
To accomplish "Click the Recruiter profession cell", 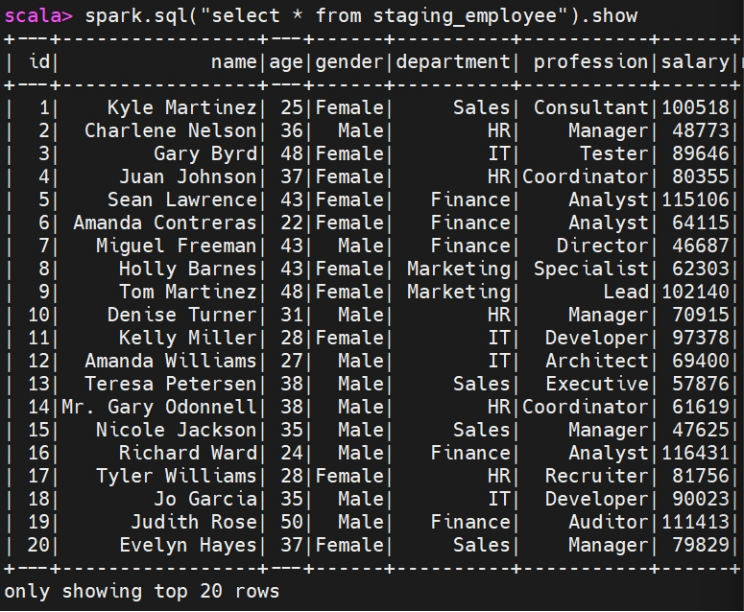I will click(x=596, y=476).
